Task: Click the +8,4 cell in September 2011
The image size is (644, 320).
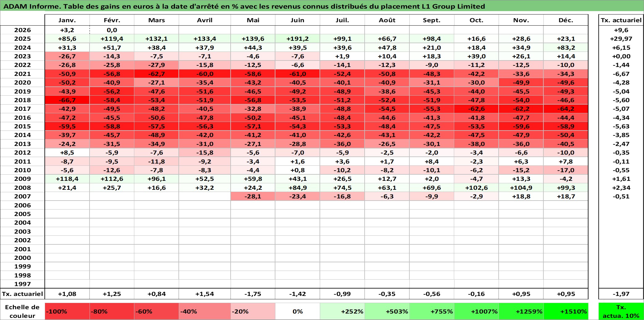Action: click(x=432, y=161)
